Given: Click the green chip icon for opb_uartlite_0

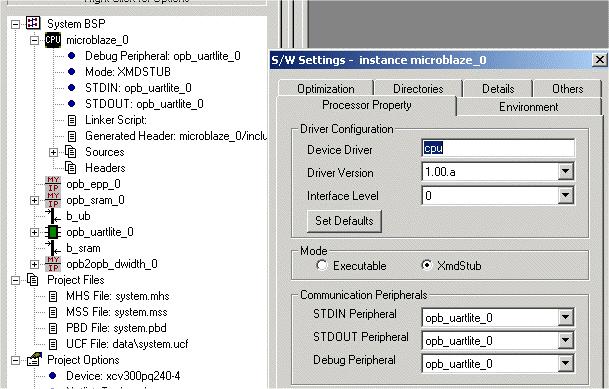Looking at the screenshot, I should [x=53, y=232].
